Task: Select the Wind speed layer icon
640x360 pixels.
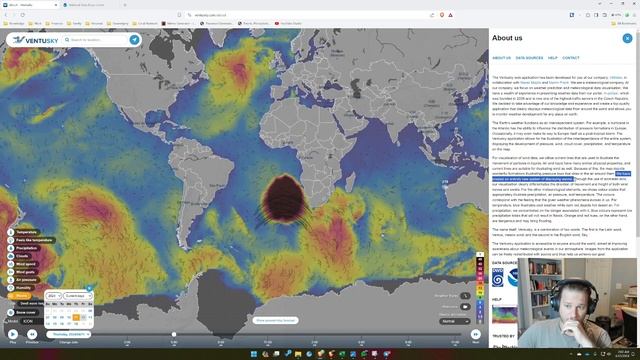Action: [11, 264]
